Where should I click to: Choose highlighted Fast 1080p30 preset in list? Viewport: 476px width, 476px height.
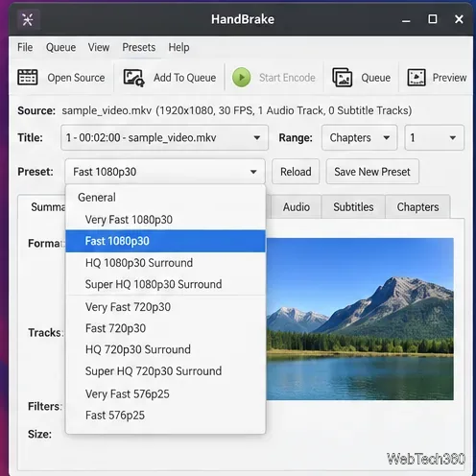coord(165,241)
